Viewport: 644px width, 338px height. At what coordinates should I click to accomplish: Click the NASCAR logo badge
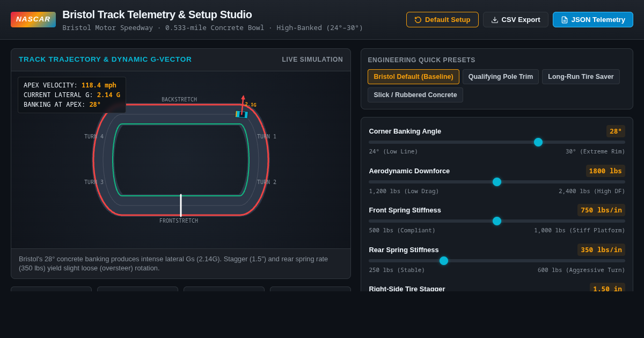point(33,19)
